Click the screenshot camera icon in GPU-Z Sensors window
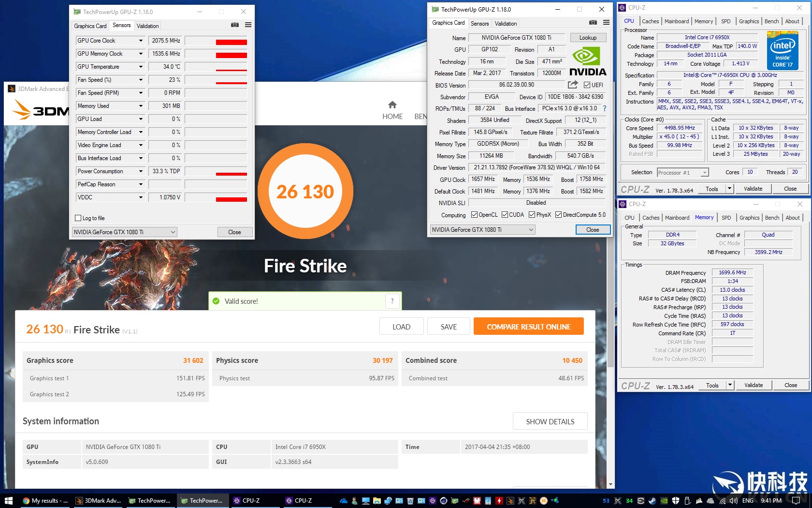The height and width of the screenshot is (508, 812). [235, 25]
